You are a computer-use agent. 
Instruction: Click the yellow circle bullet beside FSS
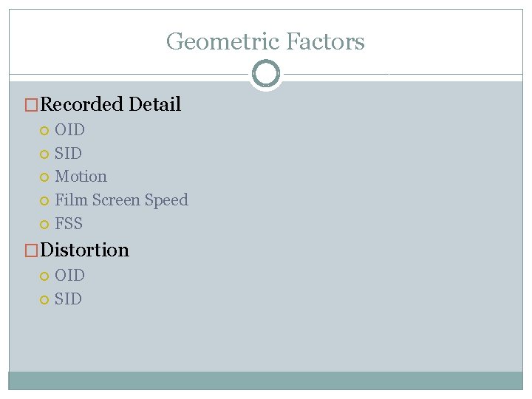[x=44, y=225]
